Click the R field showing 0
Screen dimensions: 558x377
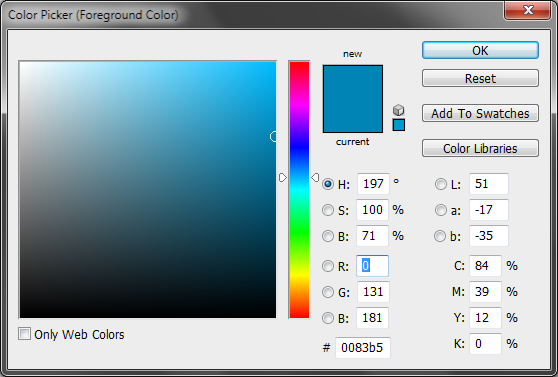coord(372,266)
